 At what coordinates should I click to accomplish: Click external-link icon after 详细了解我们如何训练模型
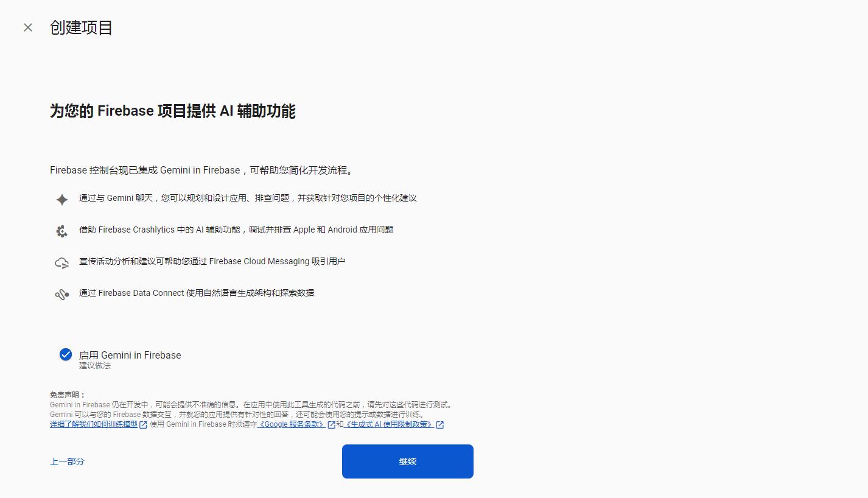tap(144, 425)
